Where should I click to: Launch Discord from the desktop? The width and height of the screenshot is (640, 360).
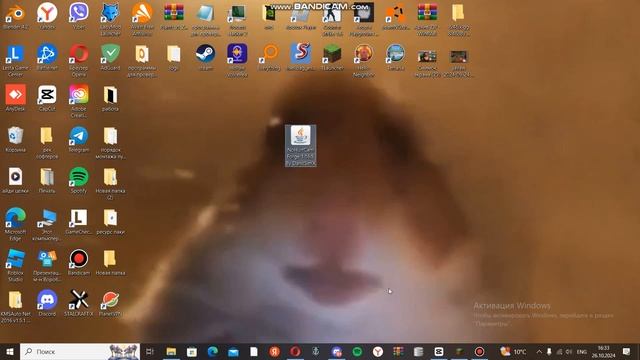tap(47, 302)
